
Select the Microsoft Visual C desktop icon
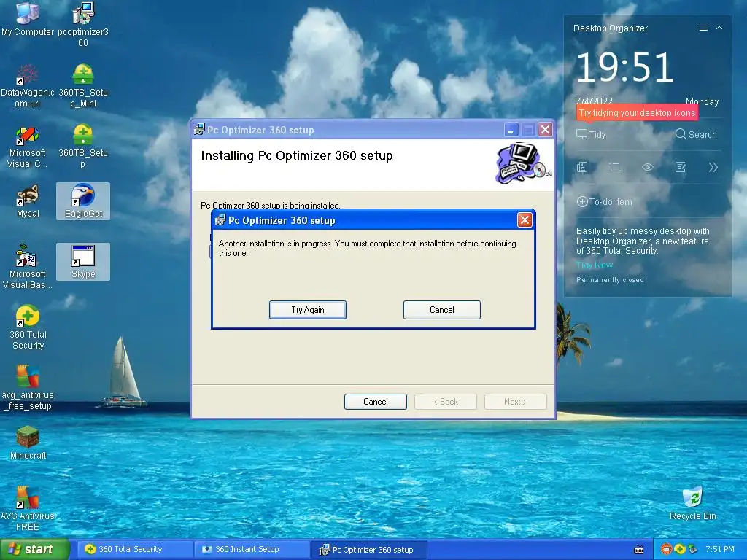tap(27, 147)
